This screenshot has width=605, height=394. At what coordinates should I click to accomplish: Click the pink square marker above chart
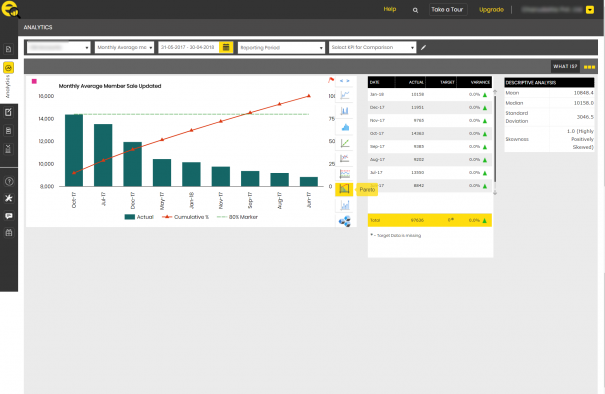pos(34,81)
